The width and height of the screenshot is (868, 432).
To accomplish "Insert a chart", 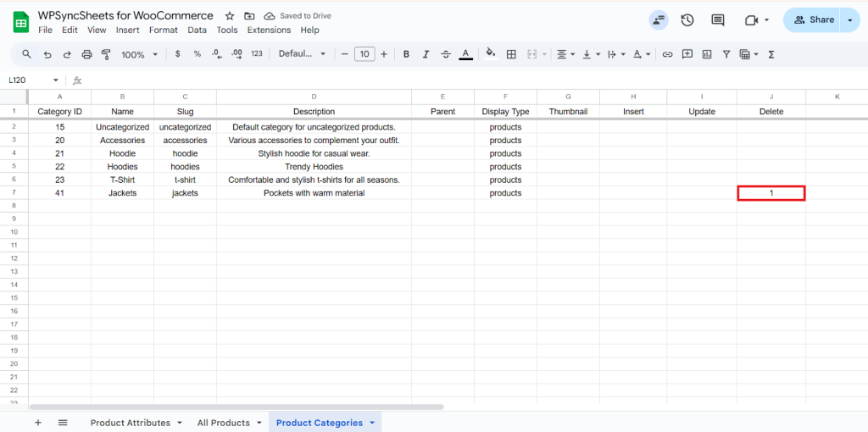I will 707,54.
